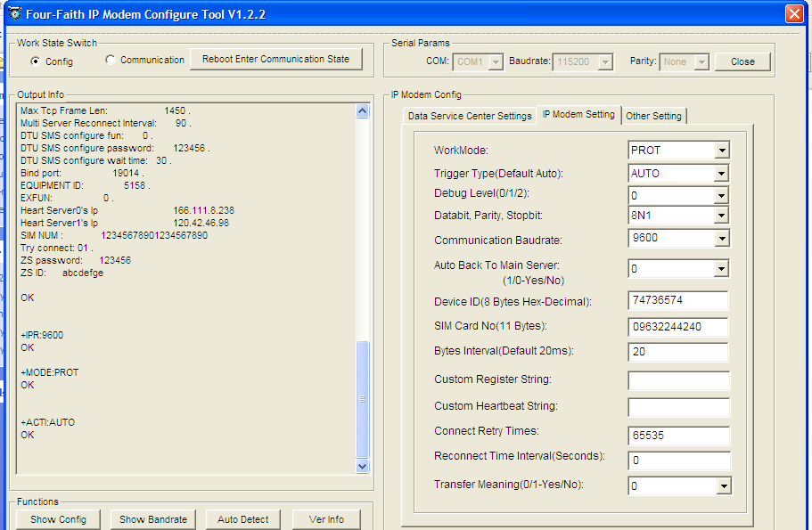Screen dimensions: 812x530
Task: Click the Show Bandrate button
Action: 153,519
